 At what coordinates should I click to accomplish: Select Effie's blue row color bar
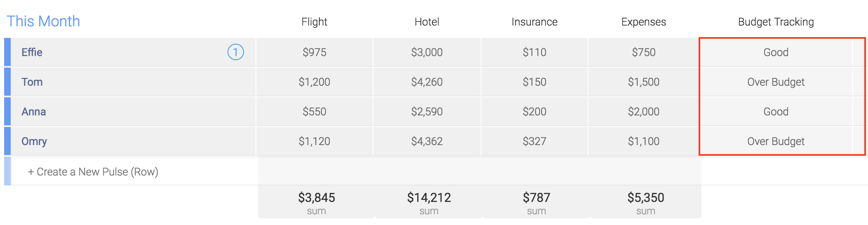pos(7,52)
